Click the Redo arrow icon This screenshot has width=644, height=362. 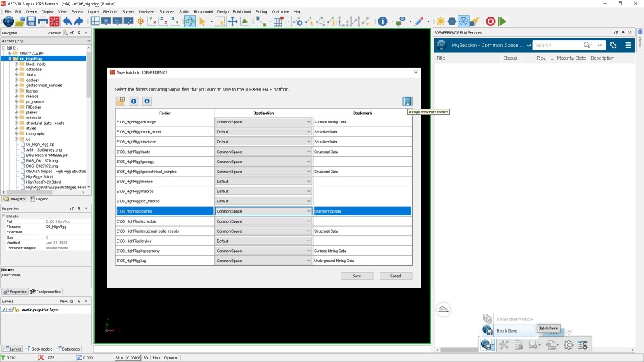click(78, 21)
